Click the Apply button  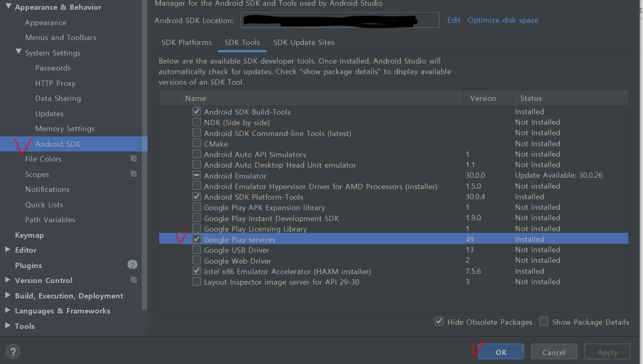(x=607, y=352)
